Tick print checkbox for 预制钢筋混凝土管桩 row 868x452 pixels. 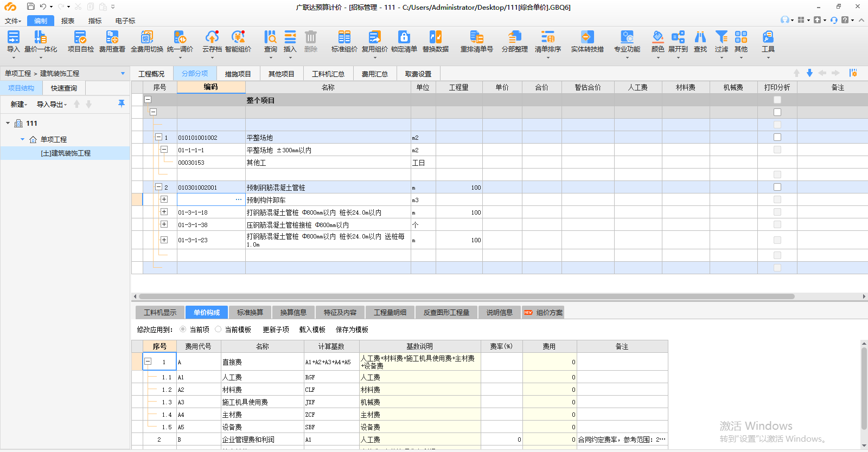pos(777,188)
